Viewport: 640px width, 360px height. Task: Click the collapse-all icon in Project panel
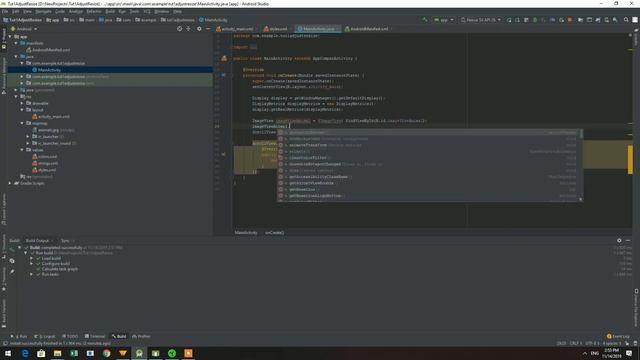(x=189, y=29)
